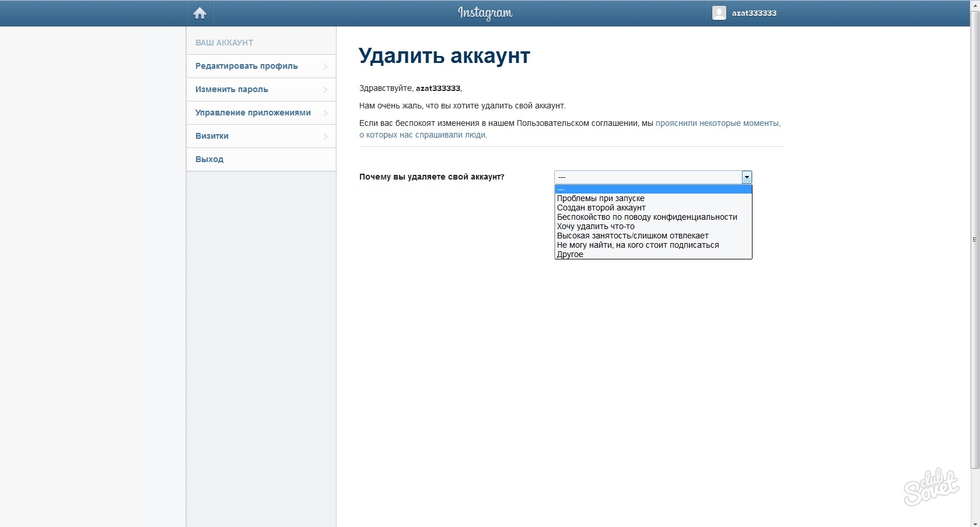Click the bold azat333333 in greeting

(438, 88)
